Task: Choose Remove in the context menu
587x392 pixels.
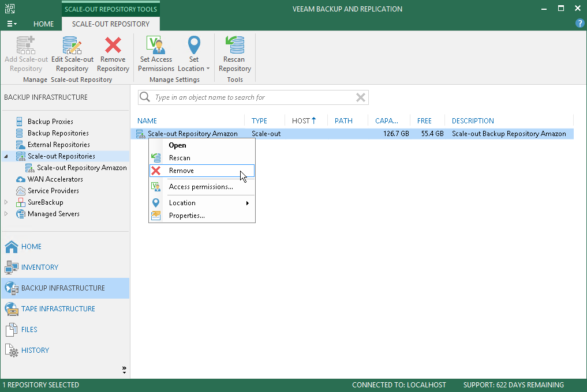Action: [202, 171]
